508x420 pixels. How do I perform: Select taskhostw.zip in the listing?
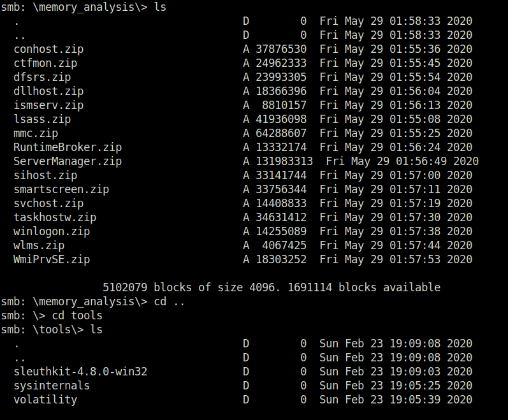(55, 217)
